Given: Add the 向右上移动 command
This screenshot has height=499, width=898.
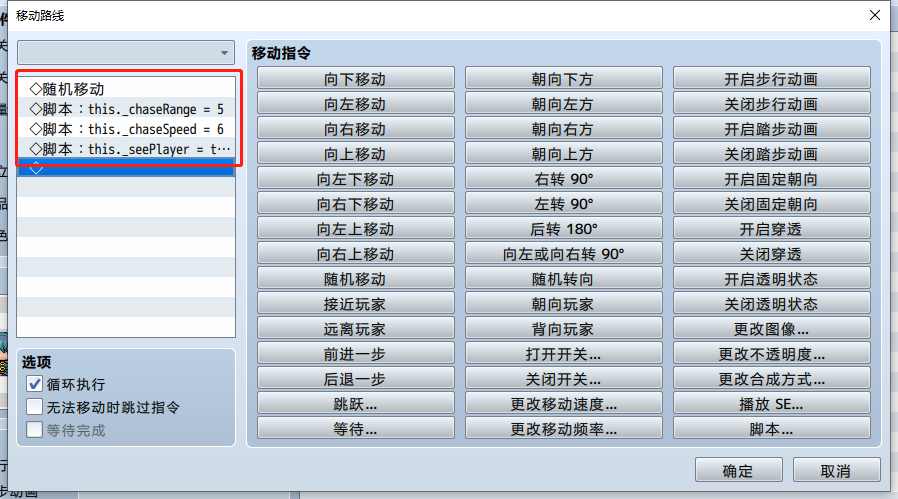Looking at the screenshot, I should tap(356, 254).
